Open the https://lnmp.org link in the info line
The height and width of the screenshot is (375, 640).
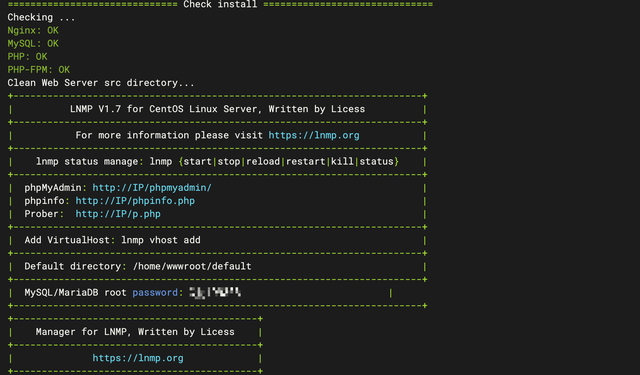pos(314,135)
